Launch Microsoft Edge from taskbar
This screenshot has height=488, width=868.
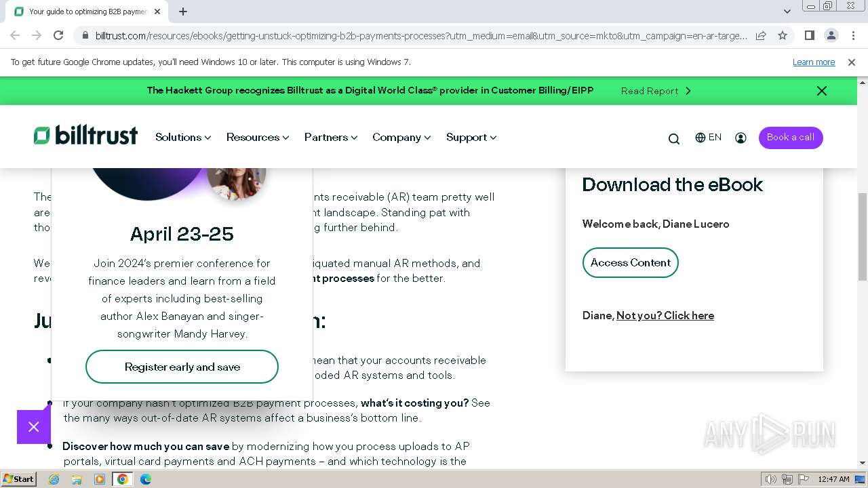(x=146, y=479)
